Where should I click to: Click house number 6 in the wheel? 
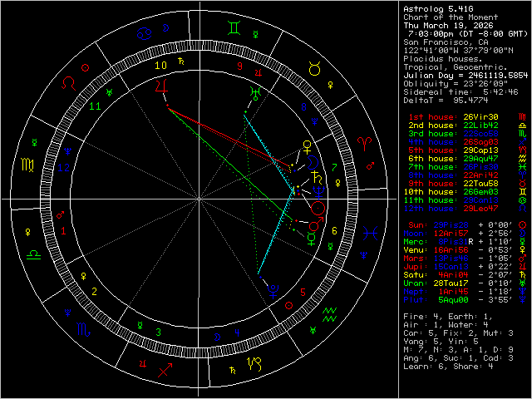coord(334,231)
